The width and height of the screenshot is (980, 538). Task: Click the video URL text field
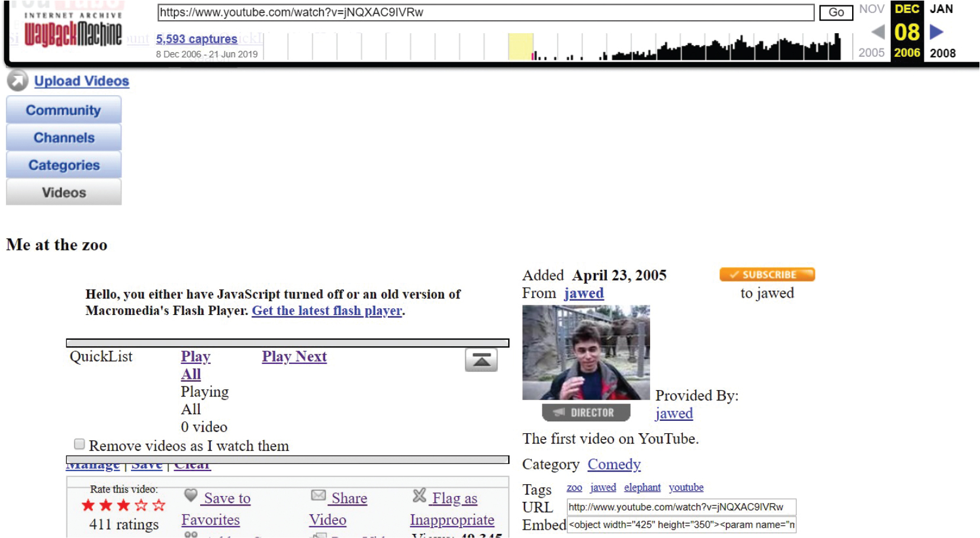(x=682, y=507)
